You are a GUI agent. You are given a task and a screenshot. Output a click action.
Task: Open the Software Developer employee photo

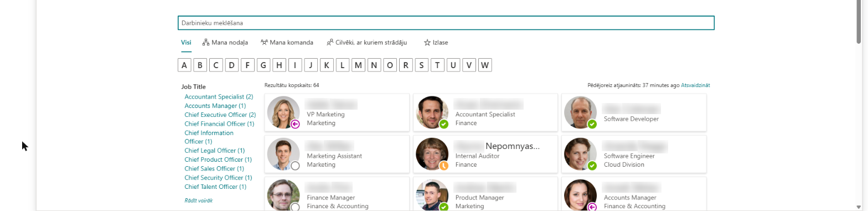(580, 112)
